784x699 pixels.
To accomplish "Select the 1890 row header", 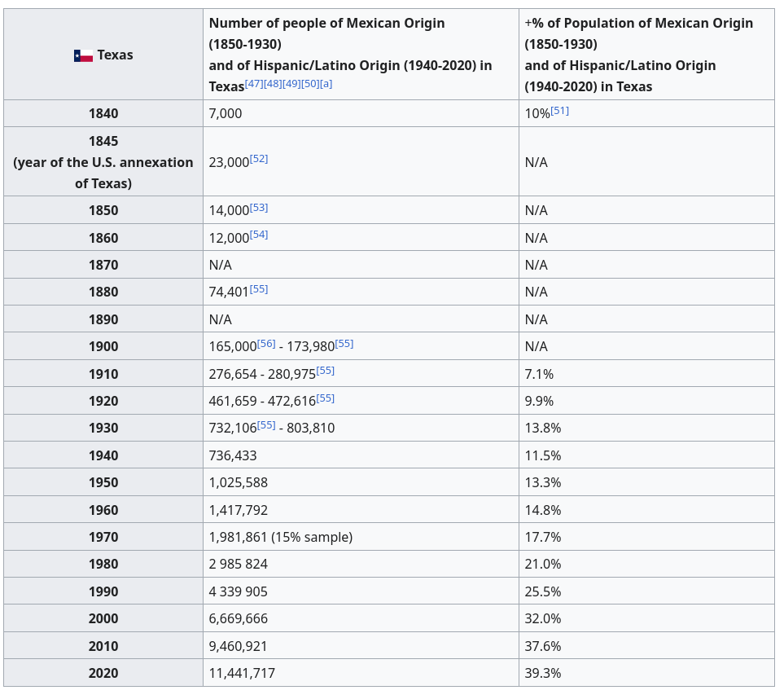I will [103, 319].
